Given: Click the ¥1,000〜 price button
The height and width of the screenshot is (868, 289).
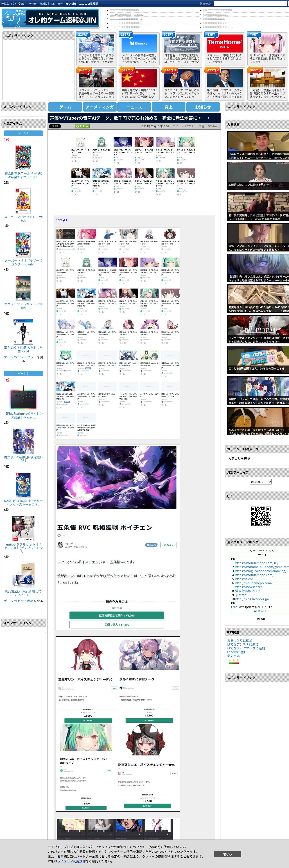Looking at the screenshot, I should coord(169,545).
